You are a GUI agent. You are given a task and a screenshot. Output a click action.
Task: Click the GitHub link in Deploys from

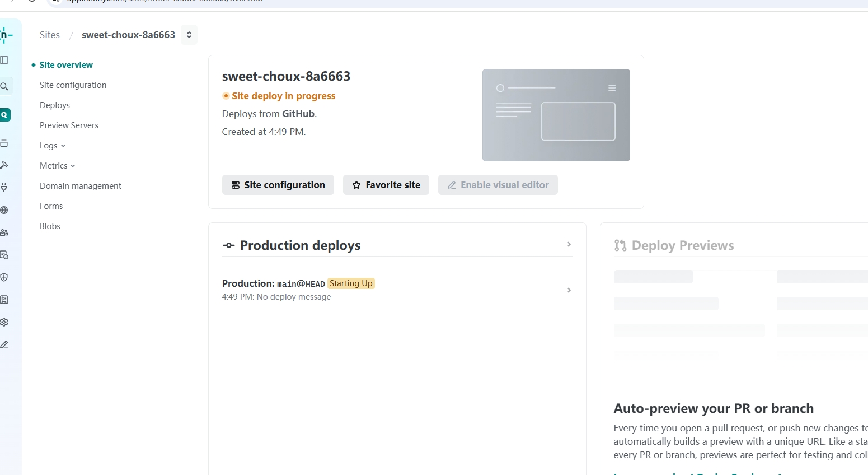[298, 114]
